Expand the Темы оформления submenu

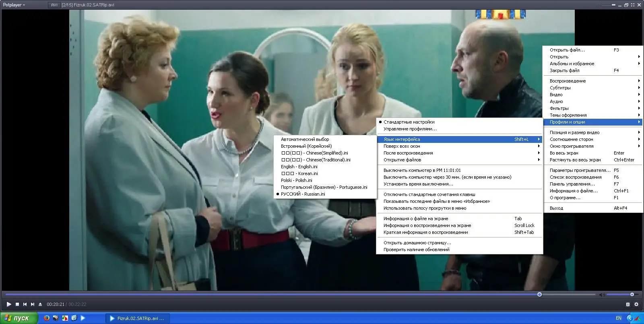click(592, 115)
